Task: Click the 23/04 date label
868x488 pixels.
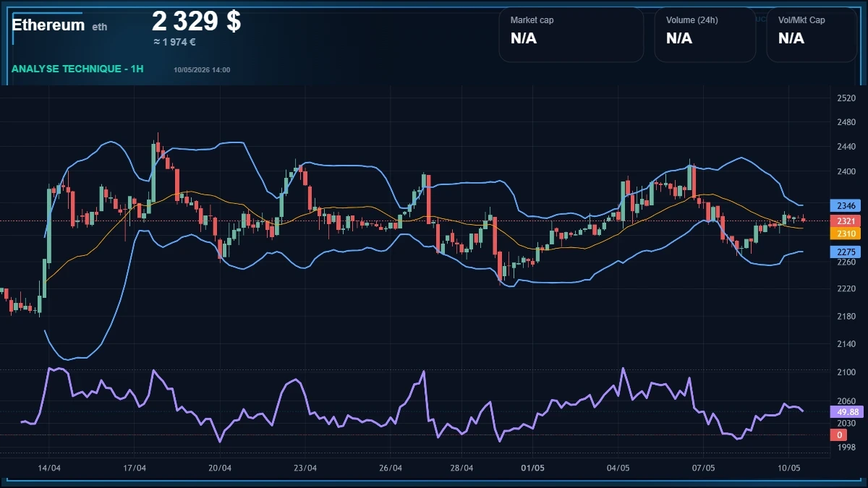Action: click(305, 468)
